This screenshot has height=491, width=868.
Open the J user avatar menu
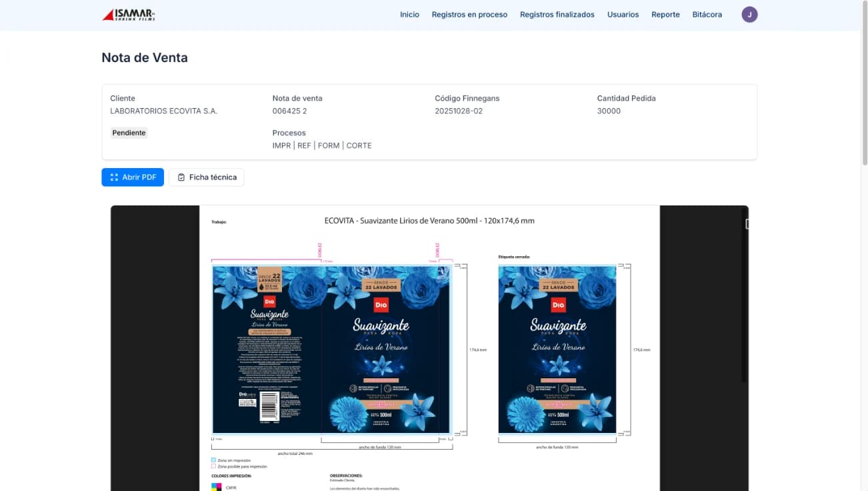(749, 15)
